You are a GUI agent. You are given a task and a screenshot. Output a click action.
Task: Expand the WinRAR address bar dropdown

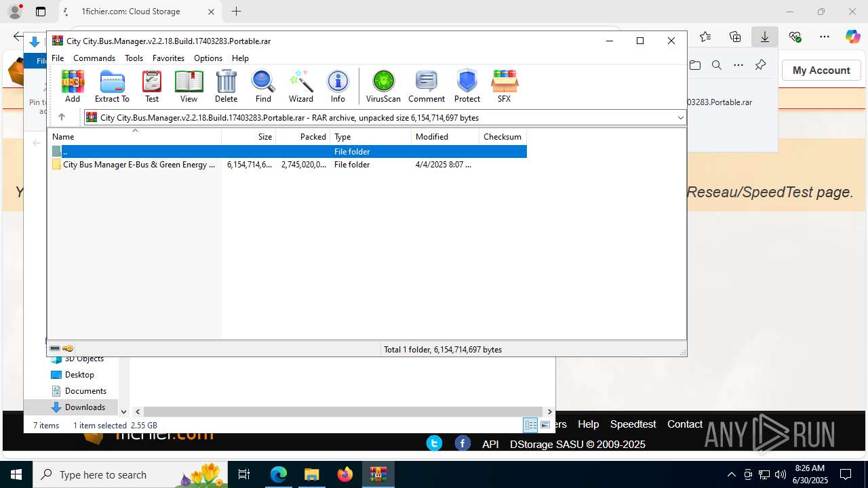point(680,117)
